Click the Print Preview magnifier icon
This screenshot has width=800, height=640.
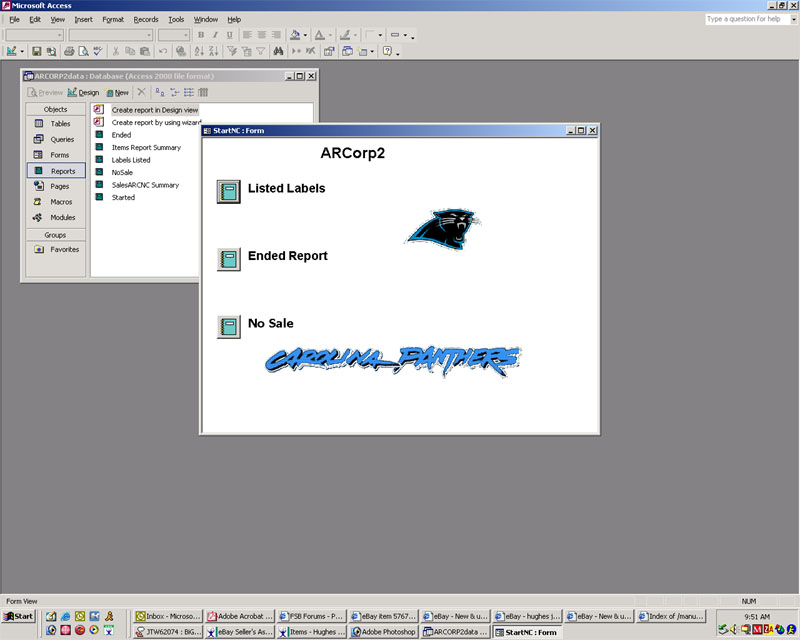(x=83, y=51)
